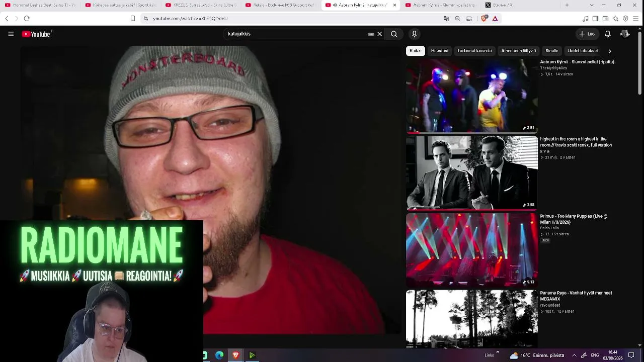Select the Uudet lataukset filter chip

pyautogui.click(x=583, y=51)
